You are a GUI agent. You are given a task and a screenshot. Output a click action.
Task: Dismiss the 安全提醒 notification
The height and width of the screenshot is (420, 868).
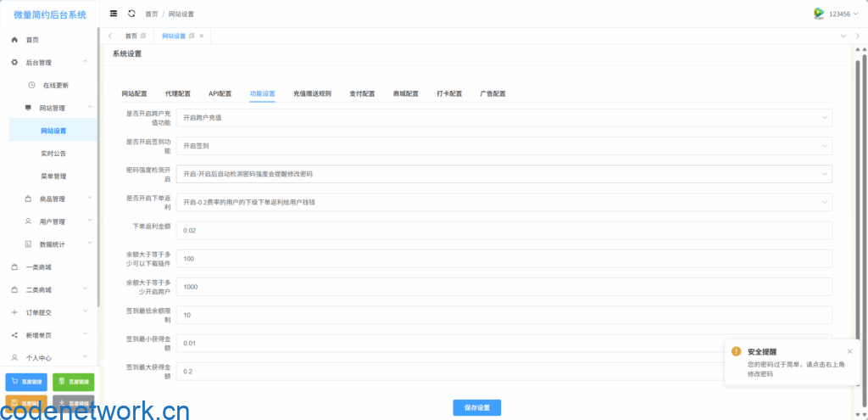(849, 351)
